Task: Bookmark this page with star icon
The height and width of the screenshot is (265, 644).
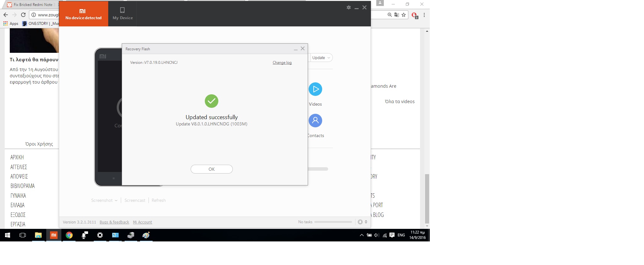Action: pyautogui.click(x=404, y=15)
